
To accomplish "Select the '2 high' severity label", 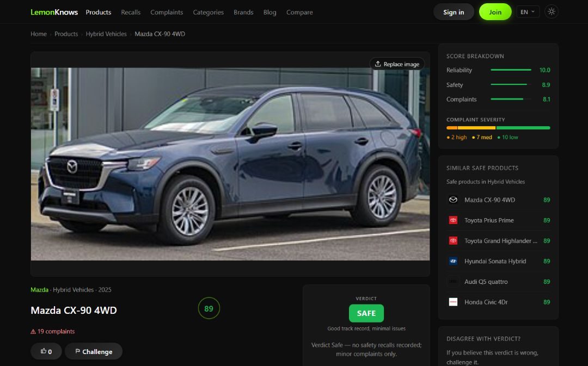I will 457,137.
